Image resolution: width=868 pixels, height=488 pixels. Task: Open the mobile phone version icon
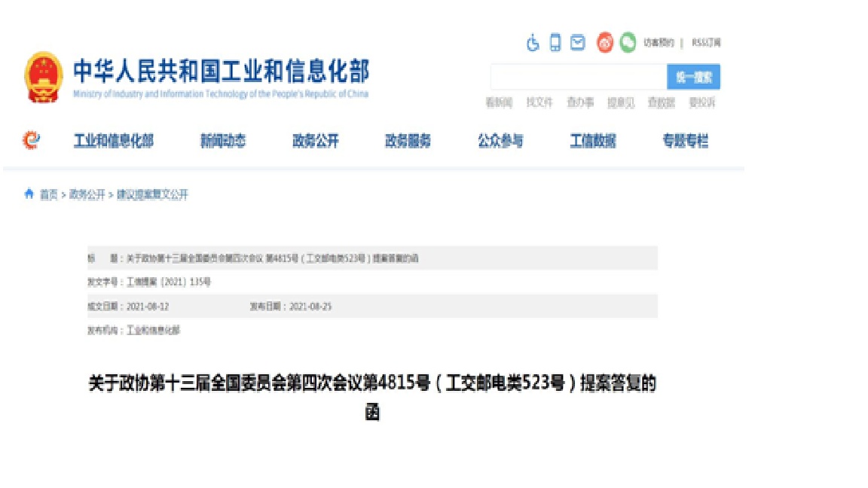tap(555, 43)
